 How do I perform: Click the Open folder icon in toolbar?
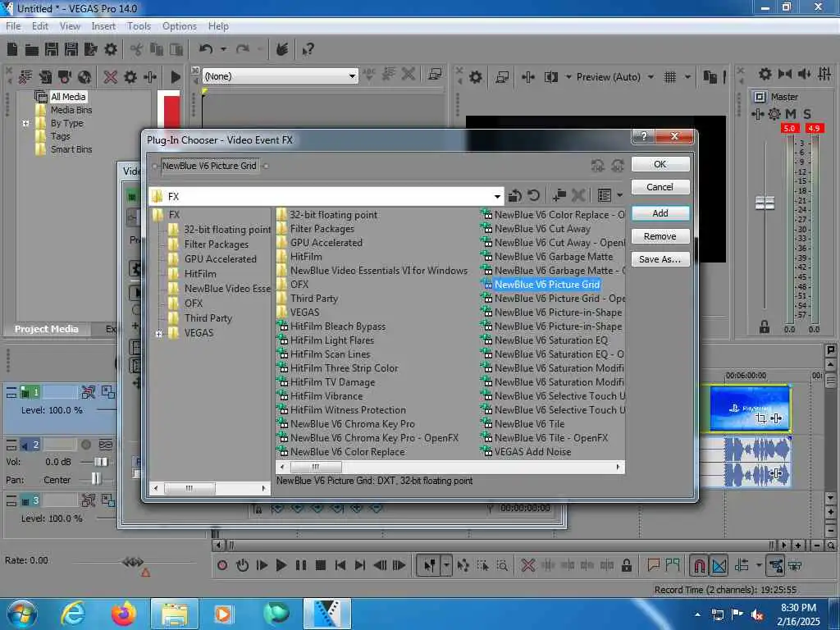[x=32, y=50]
